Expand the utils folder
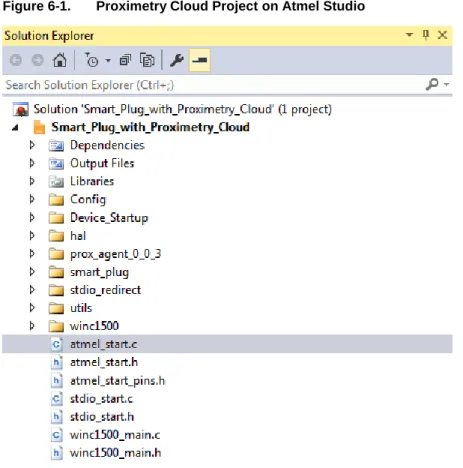This screenshot has height=468, width=463. tap(32, 308)
